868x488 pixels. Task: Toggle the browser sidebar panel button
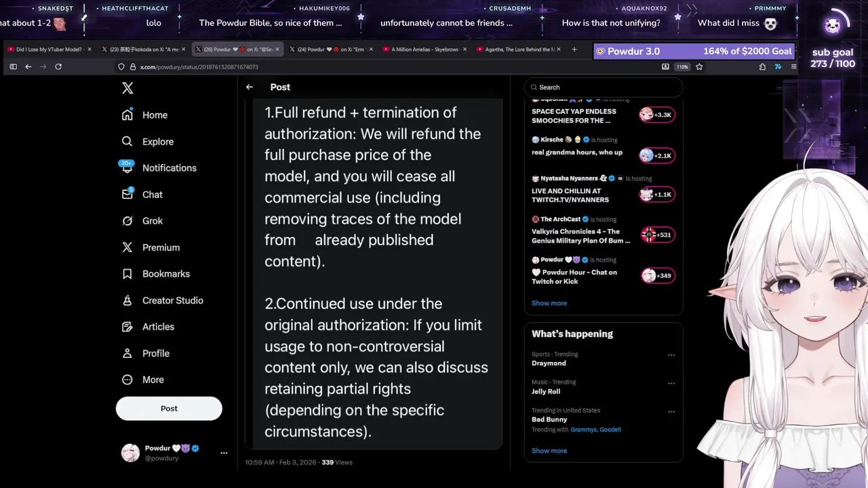[x=13, y=66]
